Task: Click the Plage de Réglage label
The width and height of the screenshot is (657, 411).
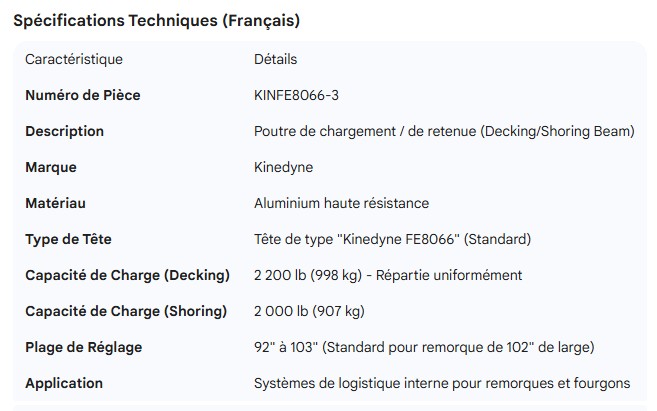Action: [83, 347]
